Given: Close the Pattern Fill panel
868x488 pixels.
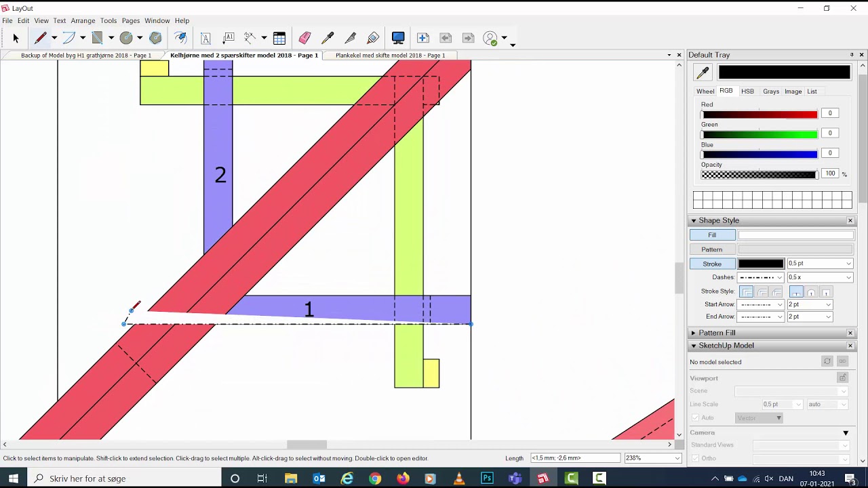Looking at the screenshot, I should tap(850, 333).
